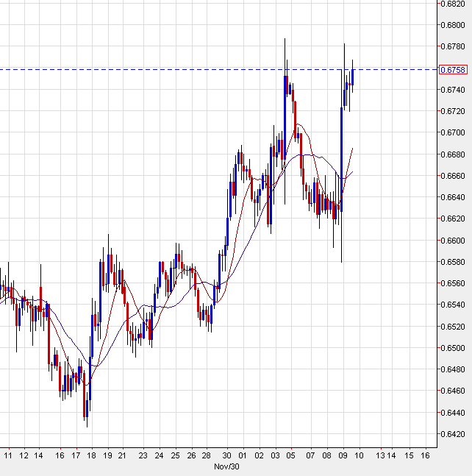Click the date label 05 on time axis
The image size is (472, 476).
290,455
